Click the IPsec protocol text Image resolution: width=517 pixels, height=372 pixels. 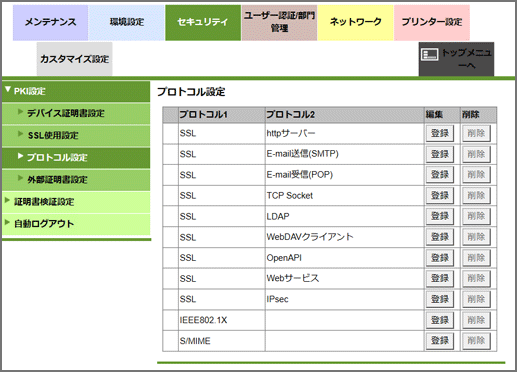pyautogui.click(x=277, y=299)
